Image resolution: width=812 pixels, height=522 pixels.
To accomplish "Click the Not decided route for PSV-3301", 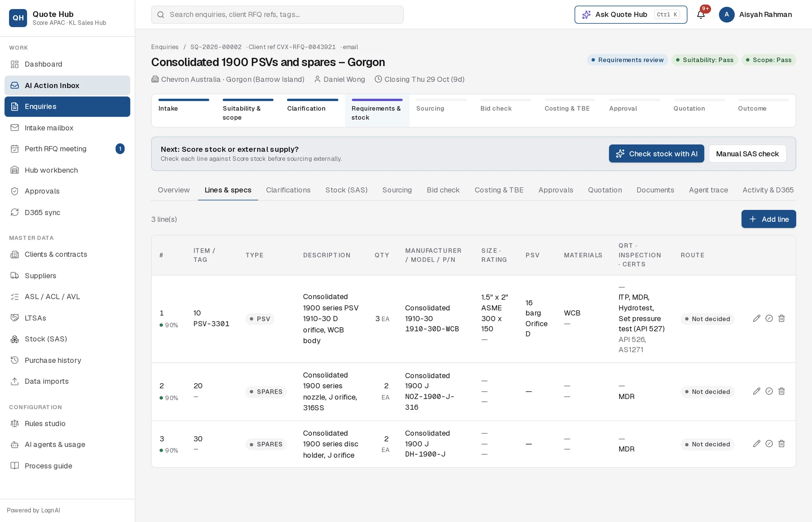I will coord(707,319).
